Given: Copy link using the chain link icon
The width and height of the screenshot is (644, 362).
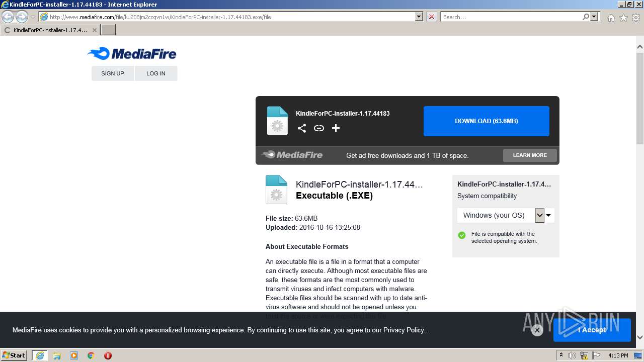Looking at the screenshot, I should point(319,128).
